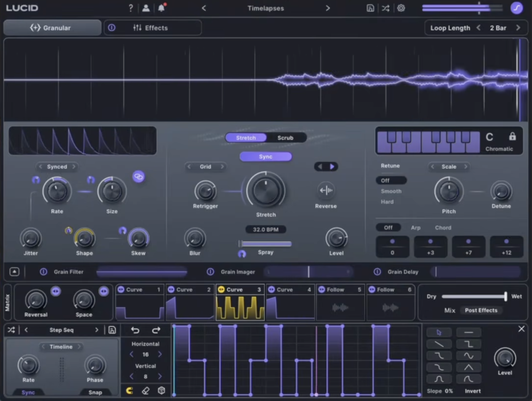The image size is (532, 401).
Task: Increase the Horizontal grid value arrow
Action: point(160,354)
